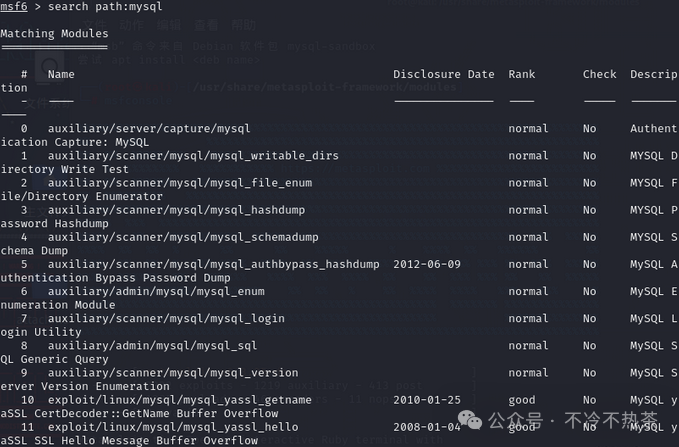
Task: Select the command 'search path:mysql'
Action: tap(105, 6)
